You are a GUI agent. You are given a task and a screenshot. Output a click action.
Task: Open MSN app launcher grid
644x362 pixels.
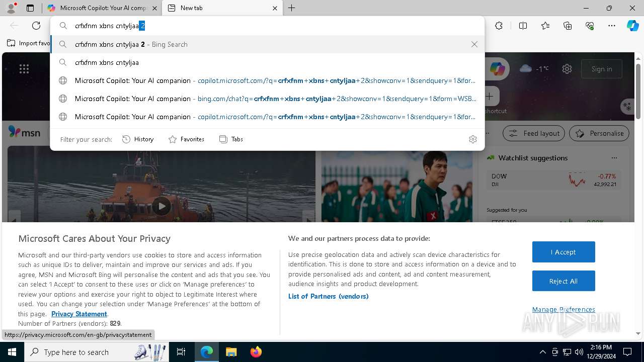[x=24, y=69]
